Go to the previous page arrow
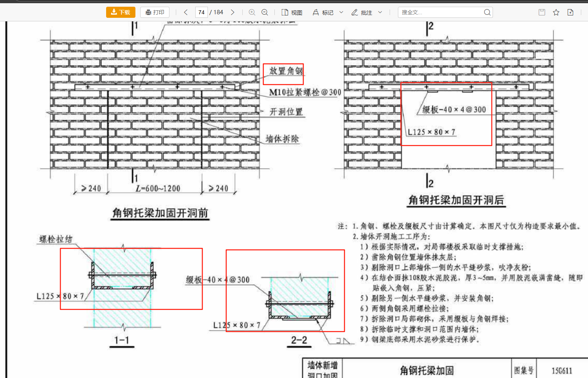The width and height of the screenshot is (588, 378). (x=186, y=12)
